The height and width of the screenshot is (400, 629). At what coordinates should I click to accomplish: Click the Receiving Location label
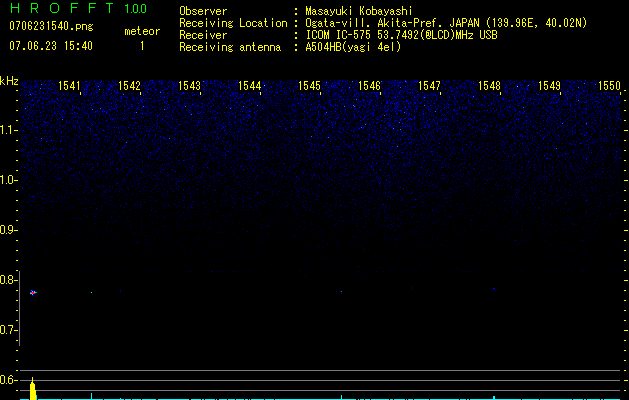[x=233, y=23]
